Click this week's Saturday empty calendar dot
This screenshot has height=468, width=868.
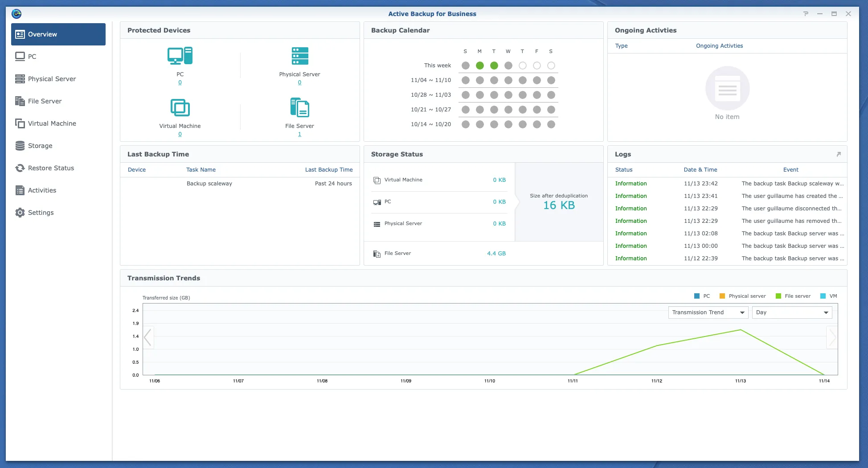551,66
